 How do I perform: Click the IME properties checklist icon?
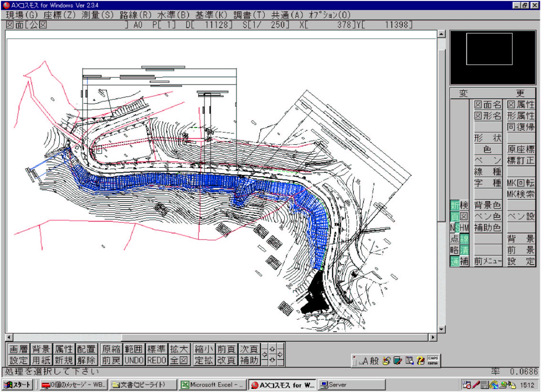point(409,360)
